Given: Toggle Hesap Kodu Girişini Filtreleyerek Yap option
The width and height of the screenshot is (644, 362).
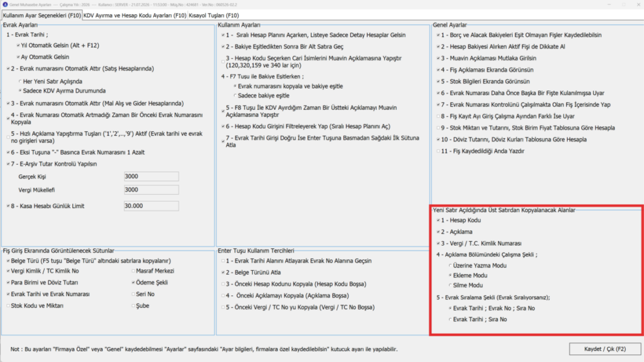Looking at the screenshot, I should click(223, 126).
